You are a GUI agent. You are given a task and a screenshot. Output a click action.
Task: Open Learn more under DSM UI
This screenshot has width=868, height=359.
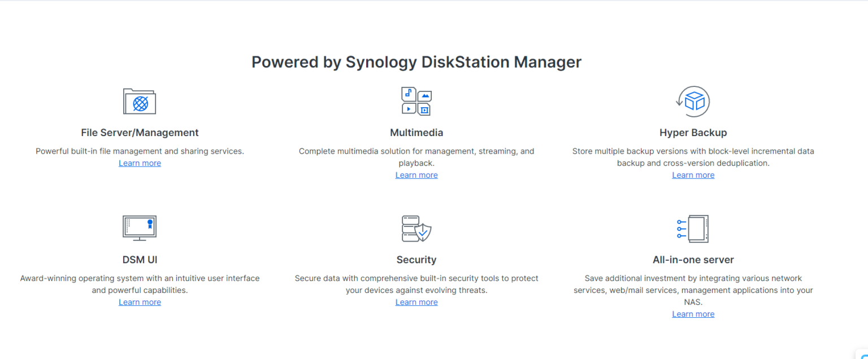point(140,302)
